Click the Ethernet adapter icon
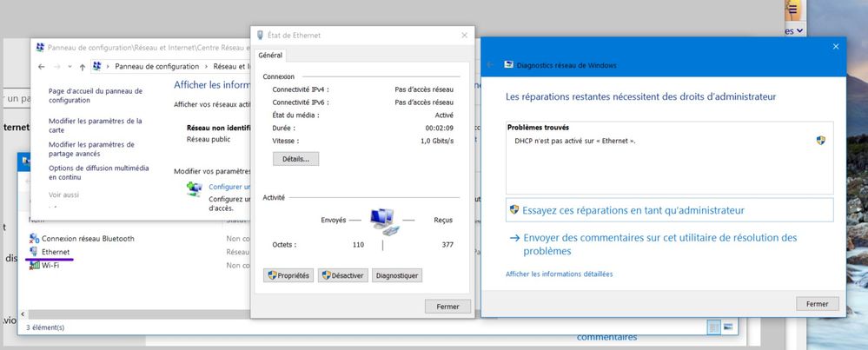The width and height of the screenshot is (868, 350). coord(35,252)
